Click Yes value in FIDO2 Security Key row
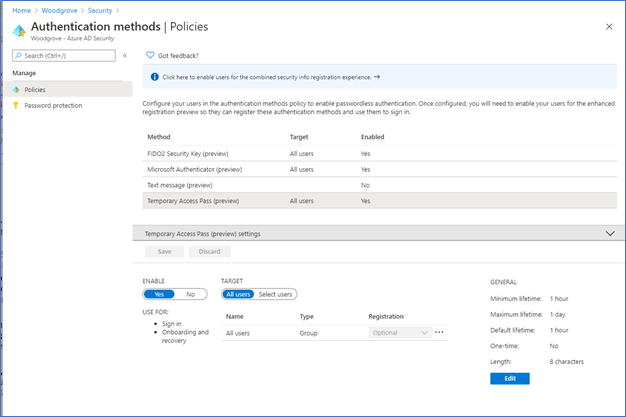The image size is (626, 417). (365, 154)
